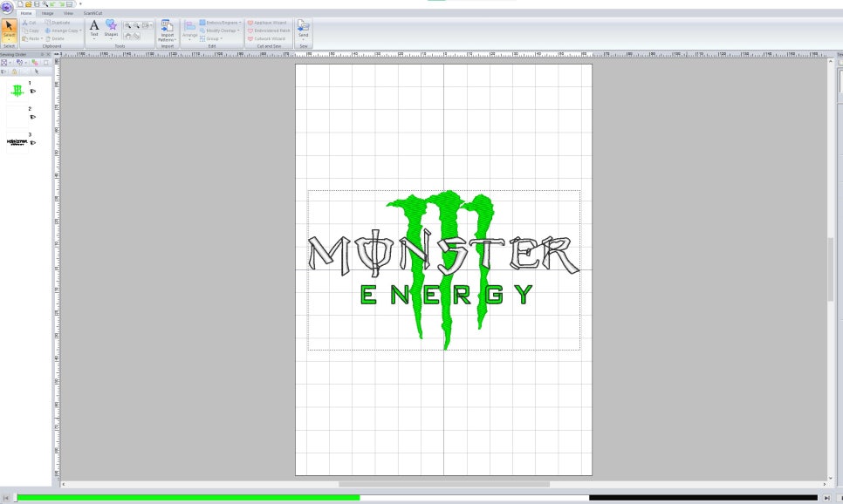The height and width of the screenshot is (504, 843).
Task: Open the Emboss/Engrave dropdown
Action: point(221,23)
